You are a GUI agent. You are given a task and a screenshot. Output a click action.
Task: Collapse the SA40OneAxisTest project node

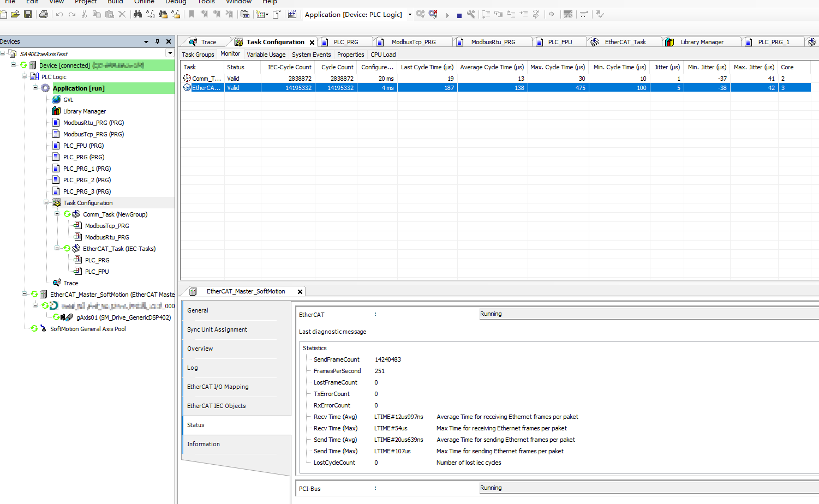coord(3,53)
